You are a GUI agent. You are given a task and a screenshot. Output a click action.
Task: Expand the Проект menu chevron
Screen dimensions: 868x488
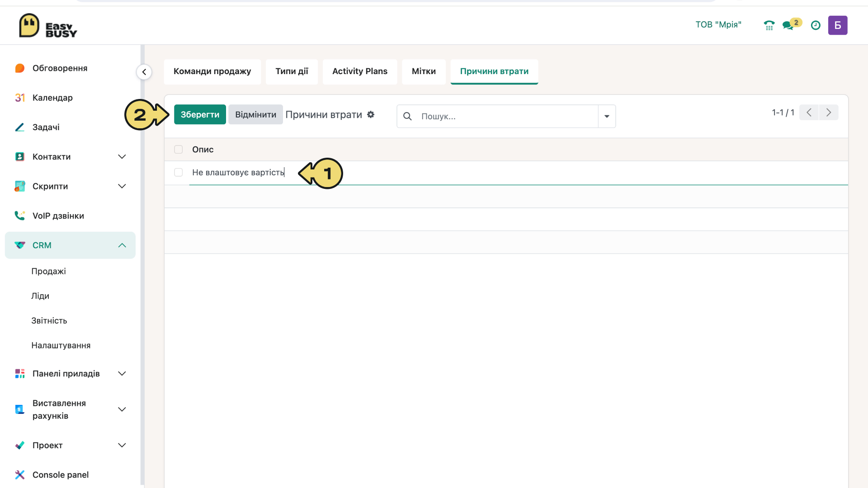122,446
